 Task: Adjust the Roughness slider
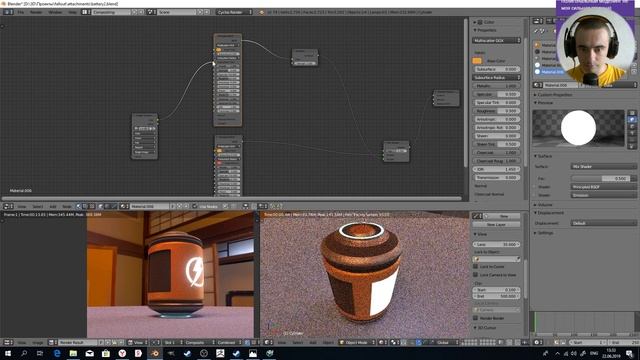pyautogui.click(x=496, y=111)
